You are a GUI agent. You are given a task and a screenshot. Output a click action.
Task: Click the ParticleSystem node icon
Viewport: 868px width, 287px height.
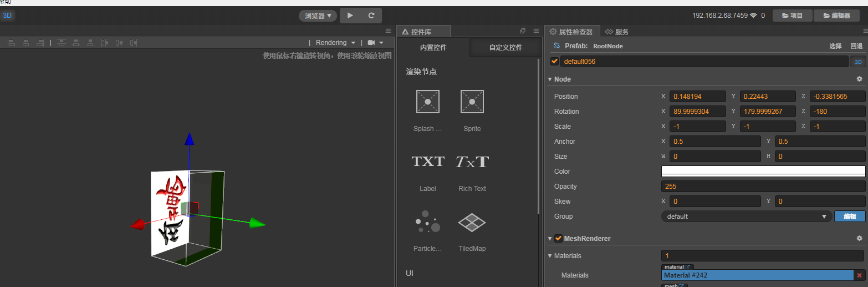click(x=428, y=221)
